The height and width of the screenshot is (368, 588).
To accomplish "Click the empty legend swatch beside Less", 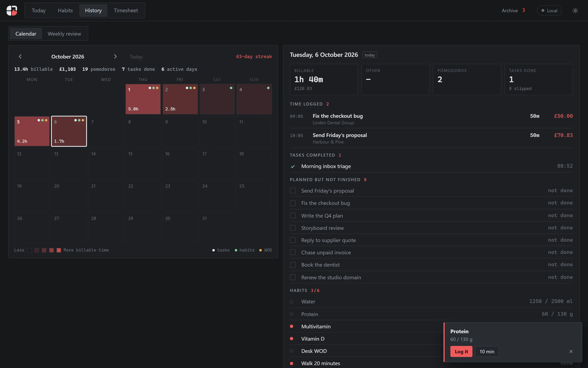I will coord(29,250).
